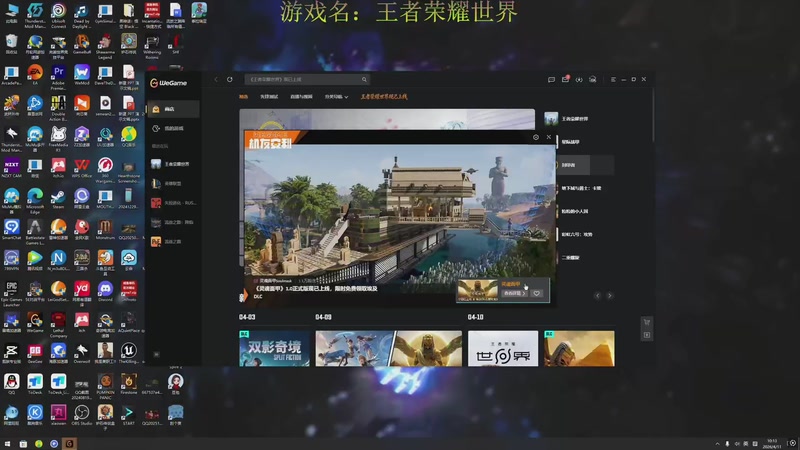Open the Steam desktop icon

pyautogui.click(x=58, y=199)
